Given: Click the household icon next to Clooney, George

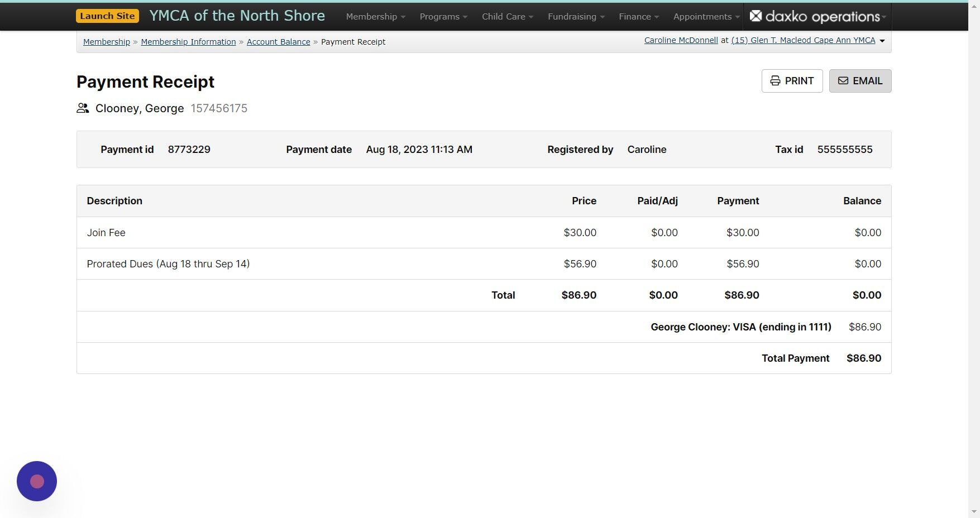Looking at the screenshot, I should click(83, 108).
